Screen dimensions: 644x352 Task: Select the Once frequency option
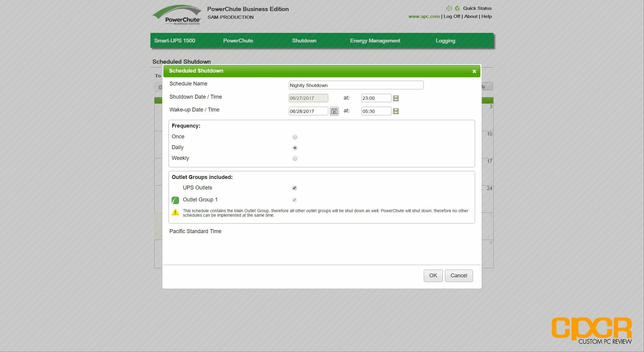pos(295,137)
